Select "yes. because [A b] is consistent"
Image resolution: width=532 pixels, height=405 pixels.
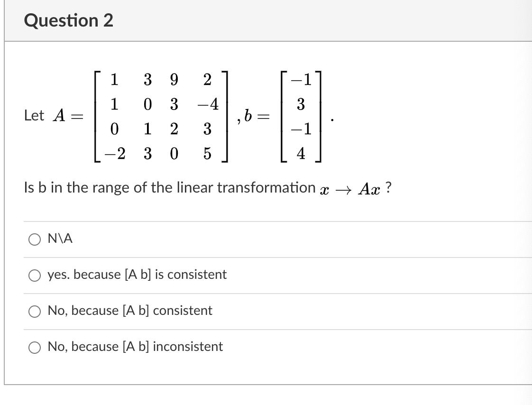coord(34,275)
